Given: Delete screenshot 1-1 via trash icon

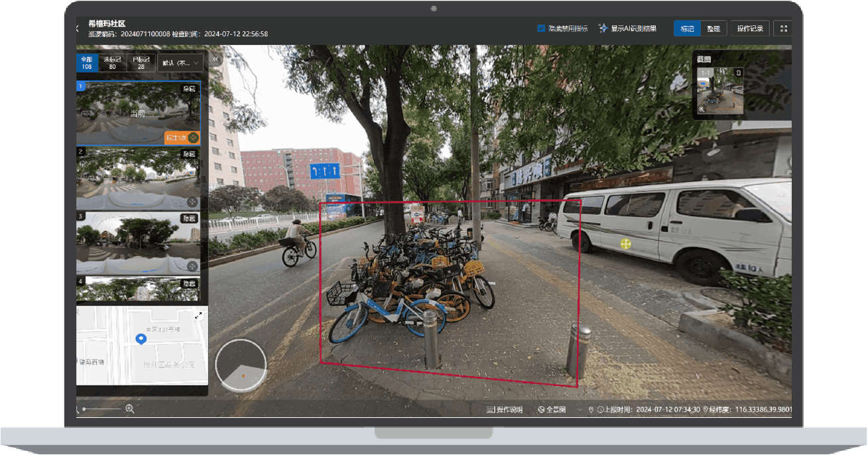Looking at the screenshot, I should coord(739,72).
